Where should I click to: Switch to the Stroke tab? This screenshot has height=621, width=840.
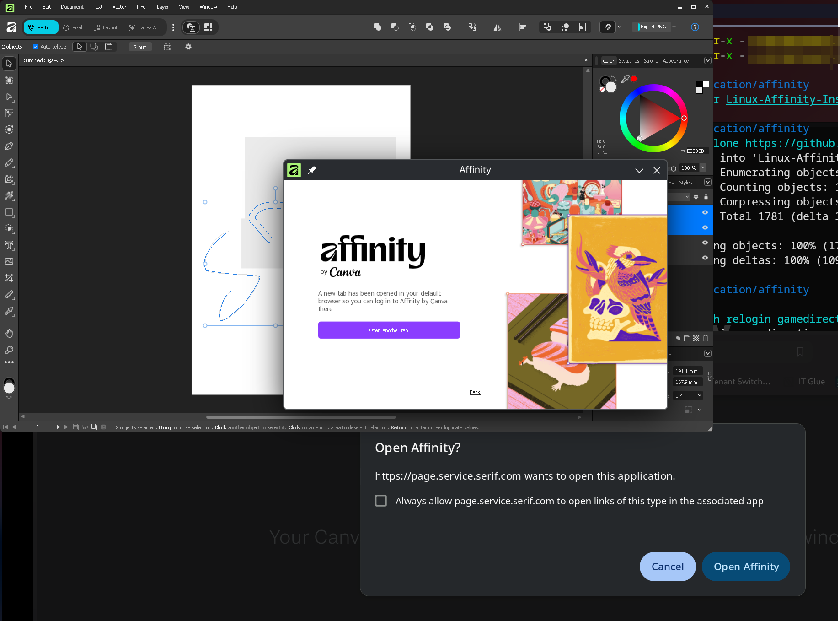651,61
